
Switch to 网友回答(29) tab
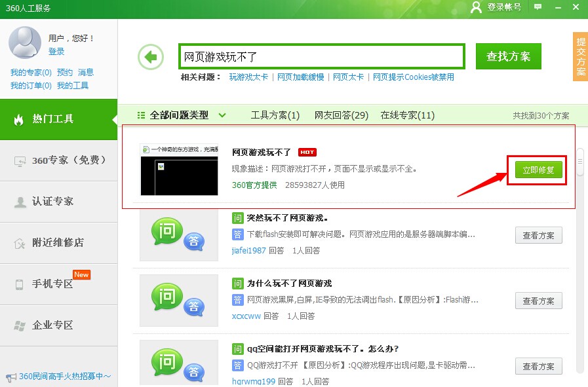click(x=342, y=115)
